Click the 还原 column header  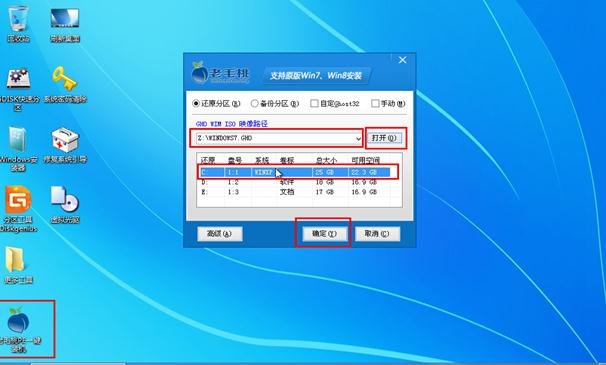pos(208,160)
